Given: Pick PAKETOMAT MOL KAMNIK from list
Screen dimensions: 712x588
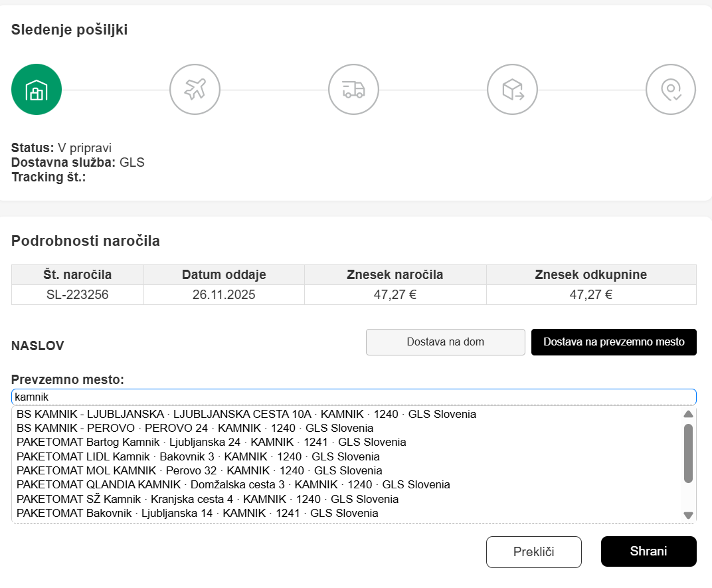Looking at the screenshot, I should [199, 471].
